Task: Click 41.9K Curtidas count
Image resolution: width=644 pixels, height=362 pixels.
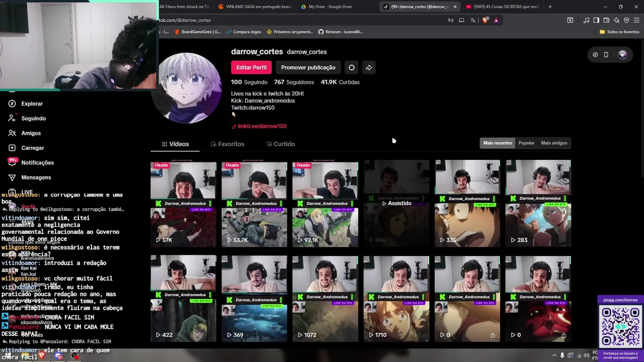Action: click(340, 82)
